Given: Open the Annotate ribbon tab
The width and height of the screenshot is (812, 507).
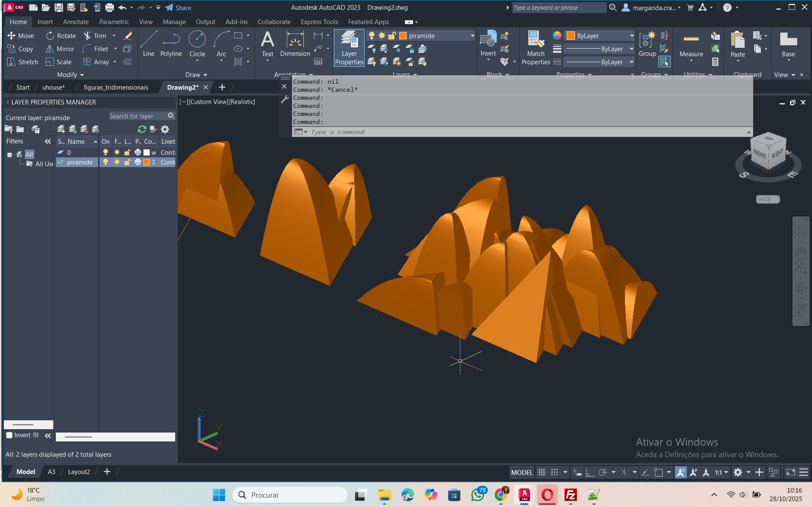Looking at the screenshot, I should coord(76,22).
